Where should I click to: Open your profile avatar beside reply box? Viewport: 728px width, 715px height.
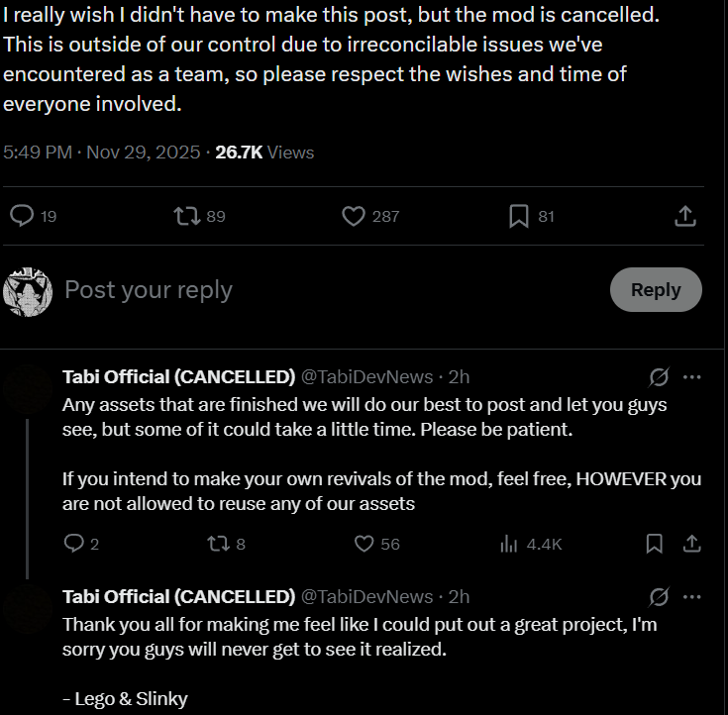coord(28,290)
